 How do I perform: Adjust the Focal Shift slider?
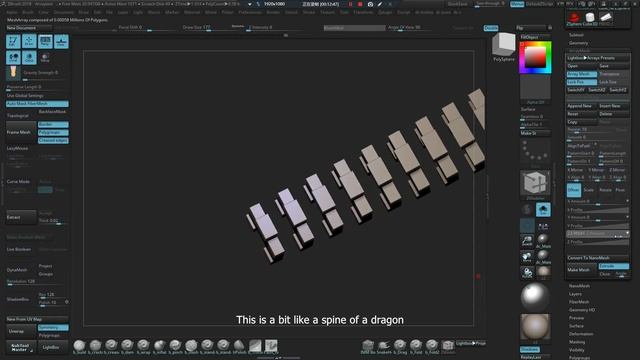[148, 28]
